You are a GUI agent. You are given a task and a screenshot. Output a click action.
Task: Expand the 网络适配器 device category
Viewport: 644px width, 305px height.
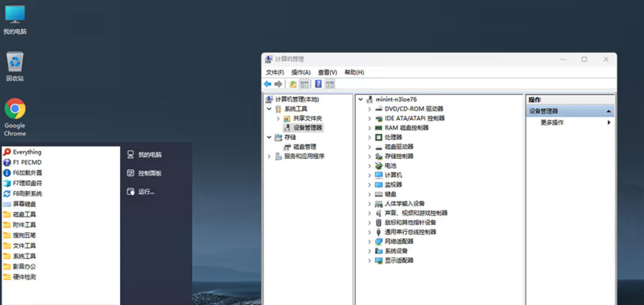370,241
